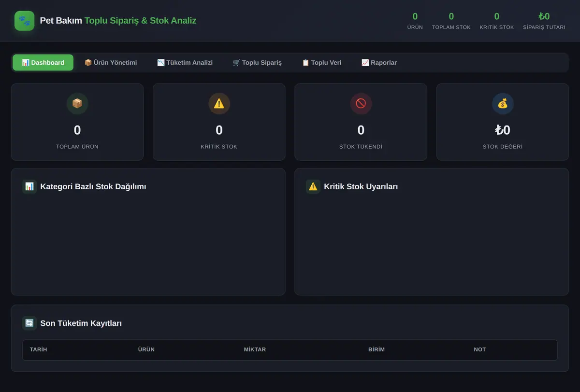Click the ÜRÜN count in the header

point(415,21)
